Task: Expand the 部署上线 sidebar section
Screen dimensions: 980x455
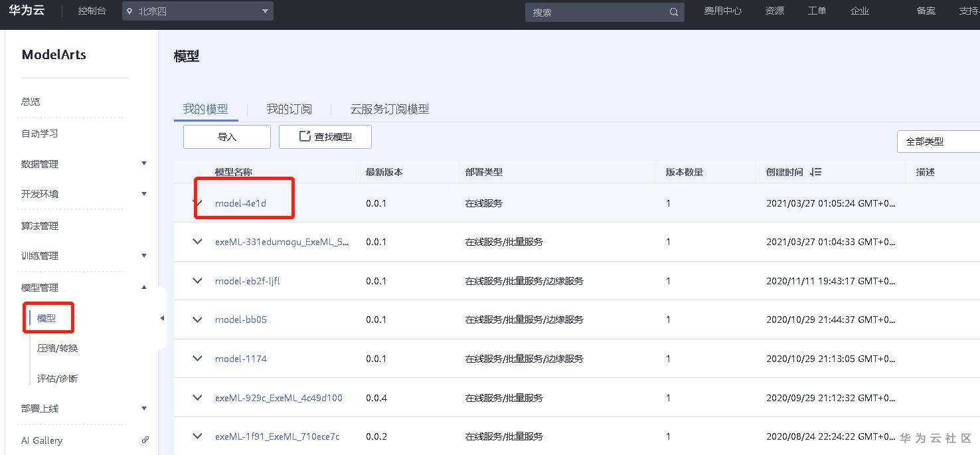Action: tap(144, 408)
